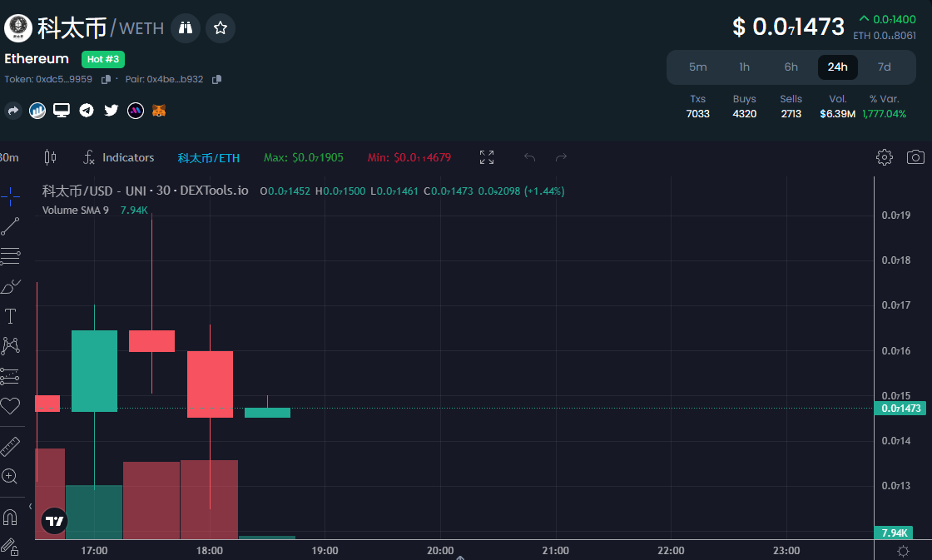Open chart settings gear
This screenshot has height=560, width=932.
(885, 157)
